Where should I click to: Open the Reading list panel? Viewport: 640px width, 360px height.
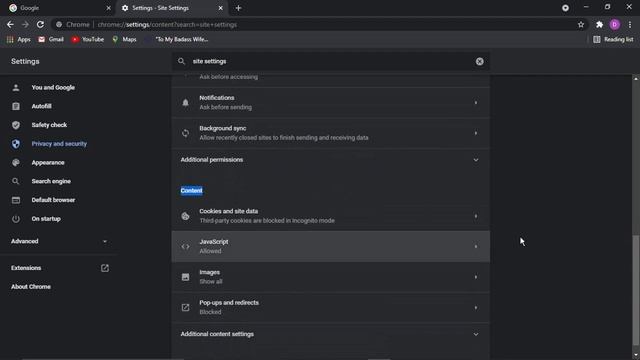[x=613, y=39]
